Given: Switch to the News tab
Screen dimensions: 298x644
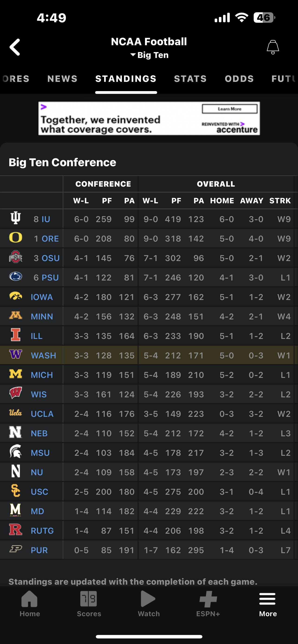Looking at the screenshot, I should pyautogui.click(x=62, y=79).
